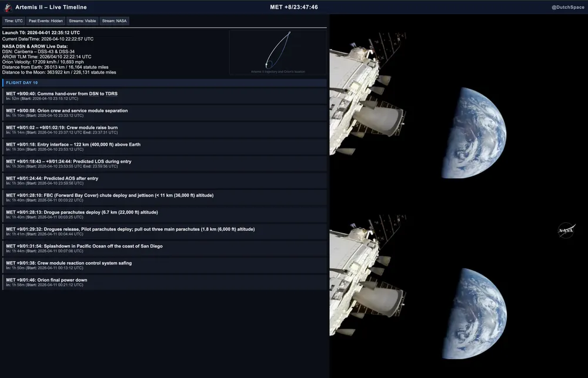The image size is (588, 378).
Task: Select the Orion final power down event
Action: [164, 282]
